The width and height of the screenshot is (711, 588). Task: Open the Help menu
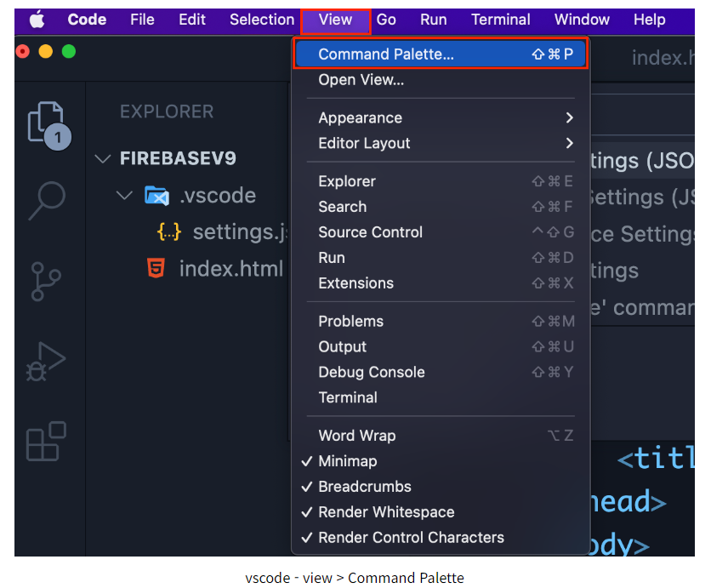pos(649,20)
